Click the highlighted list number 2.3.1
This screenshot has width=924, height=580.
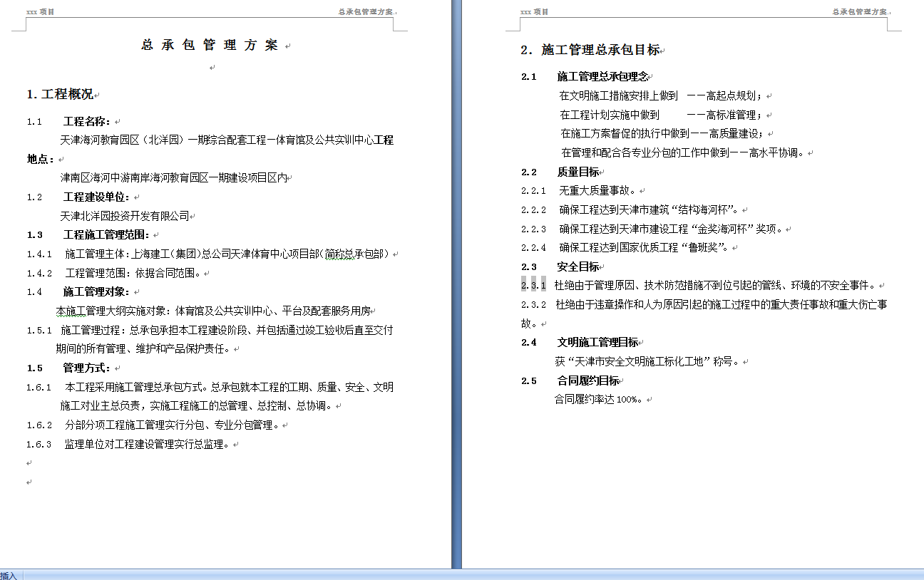[x=533, y=286]
